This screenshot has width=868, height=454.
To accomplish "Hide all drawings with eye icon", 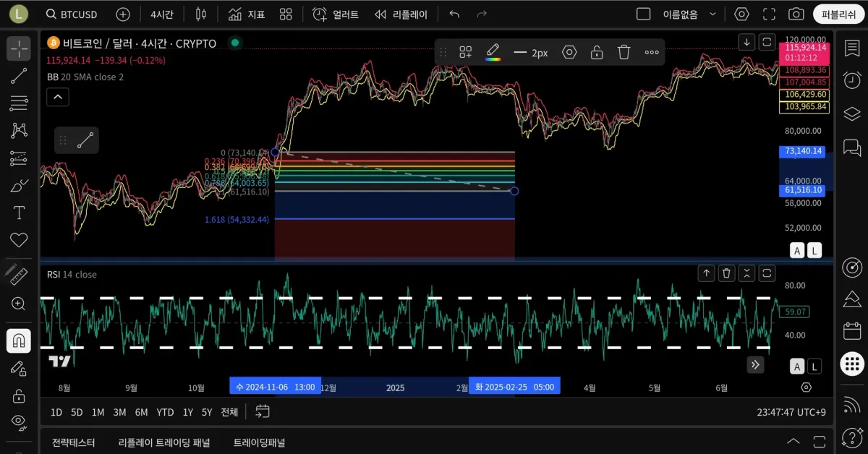I will (x=19, y=421).
